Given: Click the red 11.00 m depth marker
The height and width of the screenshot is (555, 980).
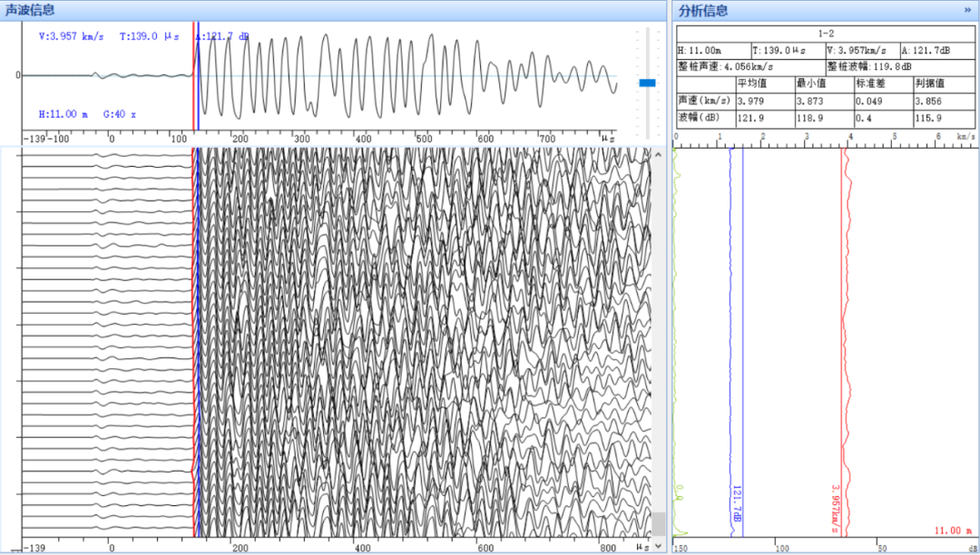Looking at the screenshot, I should (x=953, y=531).
